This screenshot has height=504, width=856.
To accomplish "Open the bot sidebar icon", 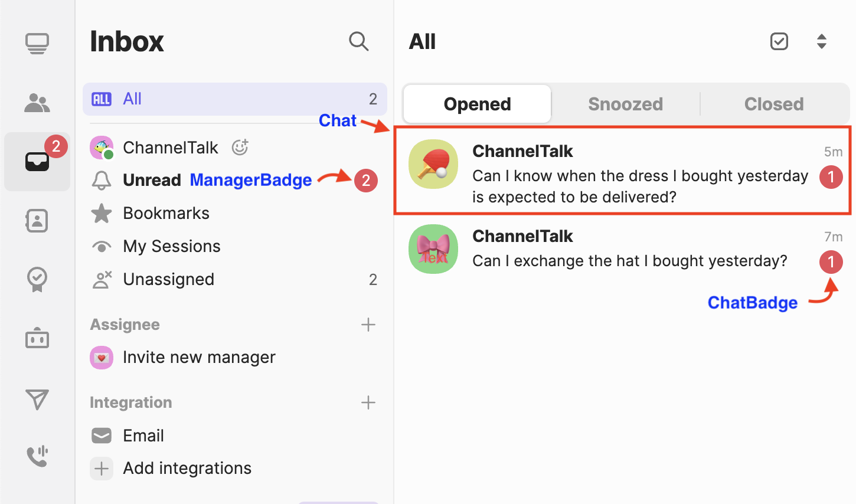I will (37, 338).
